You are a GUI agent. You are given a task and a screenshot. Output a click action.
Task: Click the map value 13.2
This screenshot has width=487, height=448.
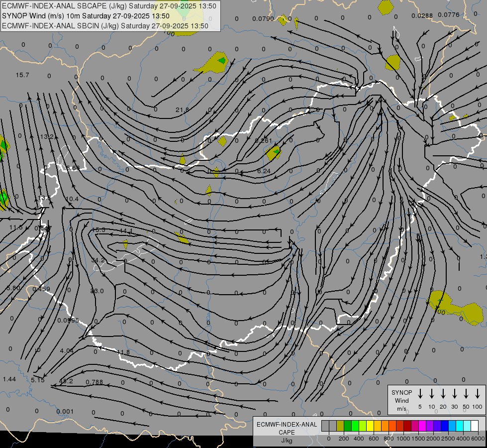click(47, 137)
